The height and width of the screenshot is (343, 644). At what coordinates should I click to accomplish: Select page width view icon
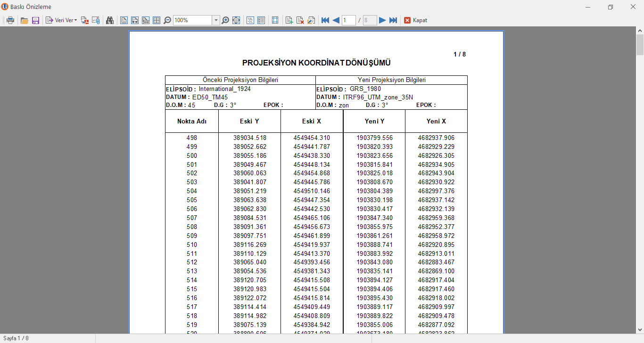pos(135,20)
